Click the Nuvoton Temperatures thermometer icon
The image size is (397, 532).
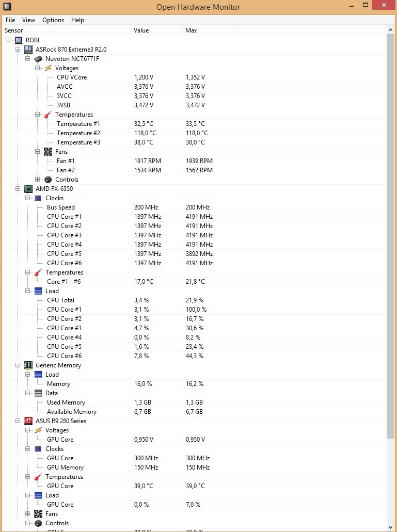click(x=48, y=115)
